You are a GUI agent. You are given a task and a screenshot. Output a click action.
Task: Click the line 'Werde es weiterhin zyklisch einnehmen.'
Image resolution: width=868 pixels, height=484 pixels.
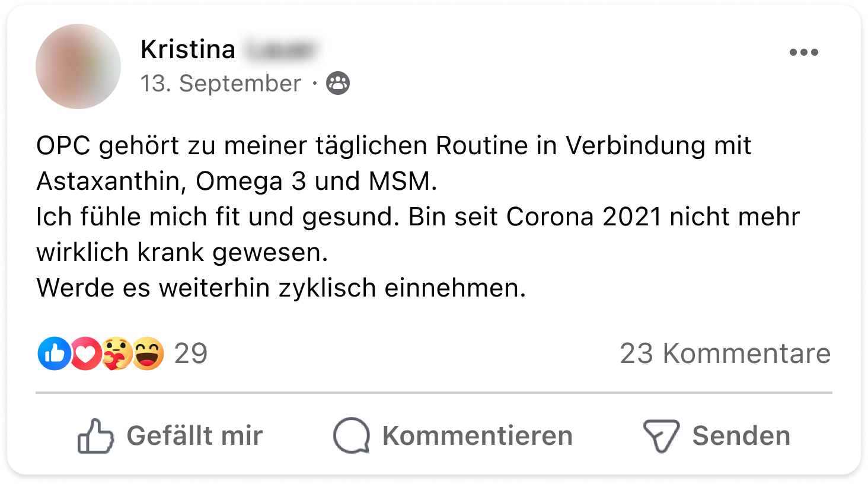281,288
